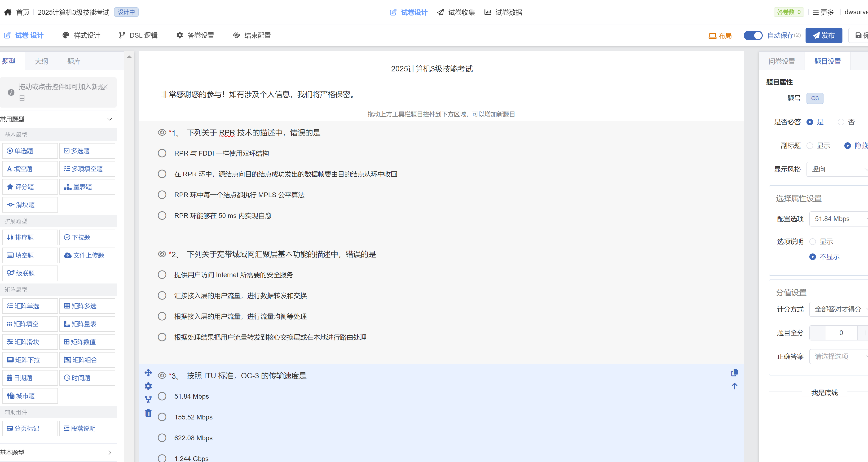
Task: Open the 答卷设置 tab
Action: pos(195,35)
